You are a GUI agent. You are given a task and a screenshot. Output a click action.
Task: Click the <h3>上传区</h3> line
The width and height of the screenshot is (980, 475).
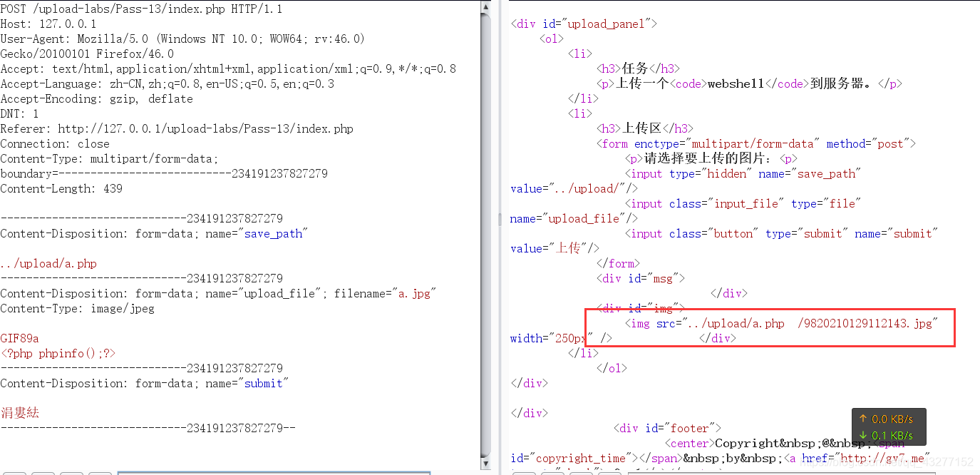point(645,129)
